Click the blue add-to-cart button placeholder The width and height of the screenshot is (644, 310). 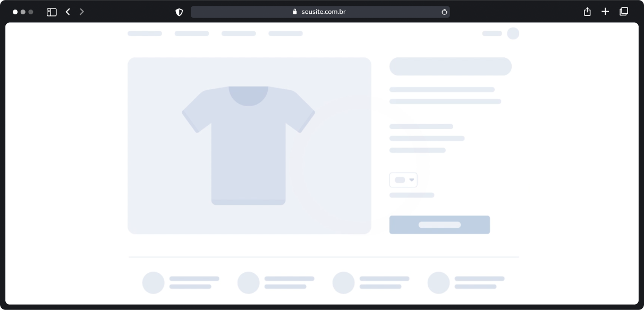[439, 225]
